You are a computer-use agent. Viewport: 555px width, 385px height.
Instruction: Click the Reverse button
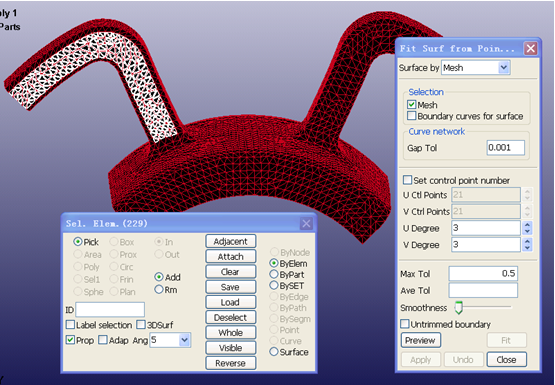pyautogui.click(x=230, y=363)
